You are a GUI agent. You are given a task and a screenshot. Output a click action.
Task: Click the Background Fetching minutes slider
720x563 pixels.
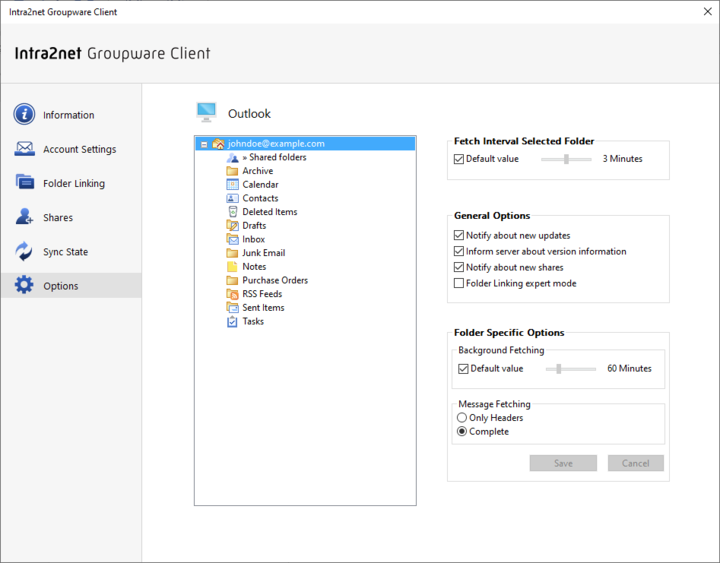[570, 369]
